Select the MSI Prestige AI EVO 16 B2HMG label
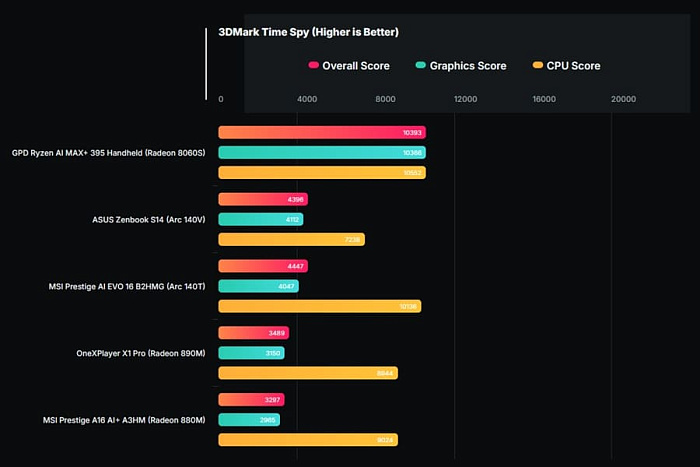 tap(127, 286)
